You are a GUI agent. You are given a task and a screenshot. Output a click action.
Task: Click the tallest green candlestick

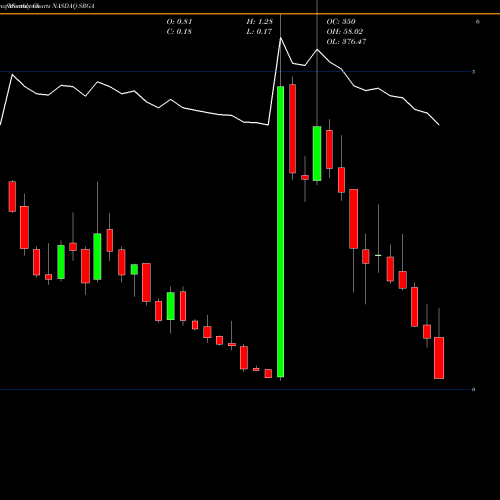(281, 232)
